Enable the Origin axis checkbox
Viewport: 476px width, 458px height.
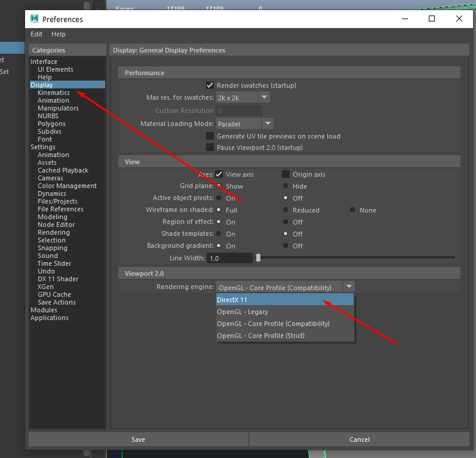pyautogui.click(x=285, y=174)
